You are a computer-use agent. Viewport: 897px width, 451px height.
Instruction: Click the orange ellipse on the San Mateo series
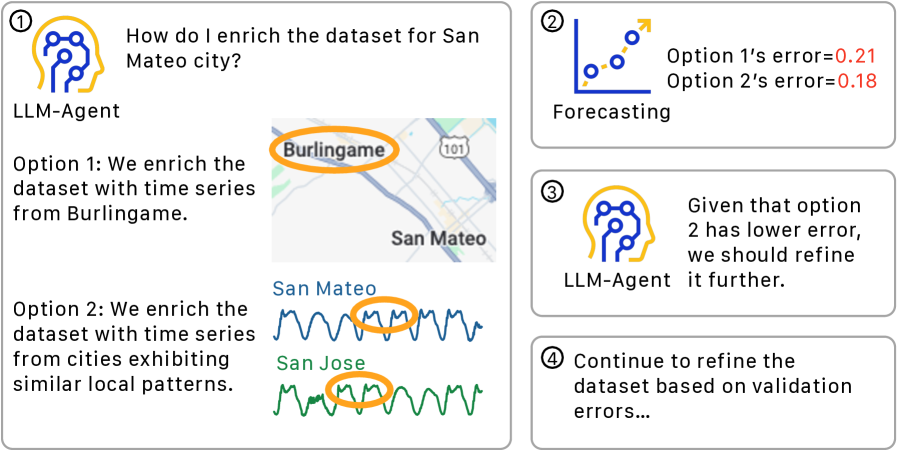click(x=385, y=315)
